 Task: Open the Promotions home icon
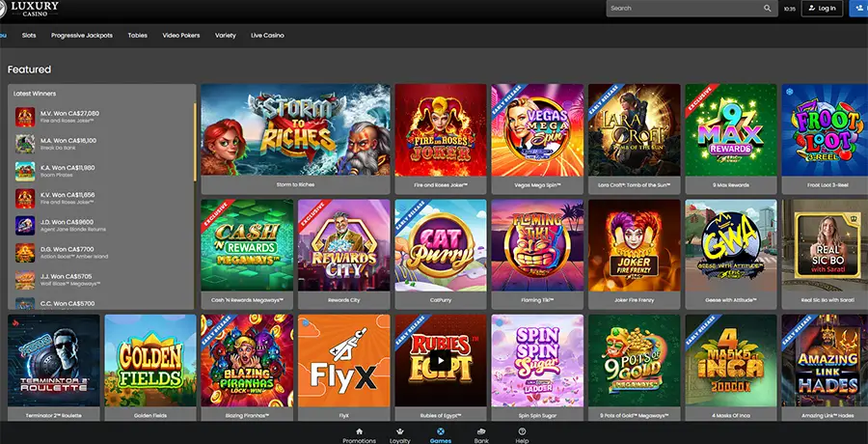(x=360, y=431)
